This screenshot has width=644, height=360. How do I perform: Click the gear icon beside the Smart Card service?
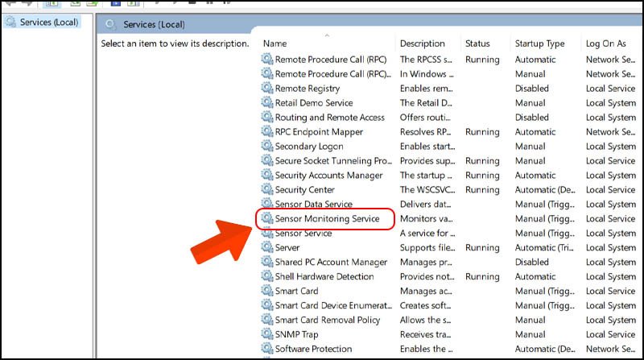(x=267, y=291)
